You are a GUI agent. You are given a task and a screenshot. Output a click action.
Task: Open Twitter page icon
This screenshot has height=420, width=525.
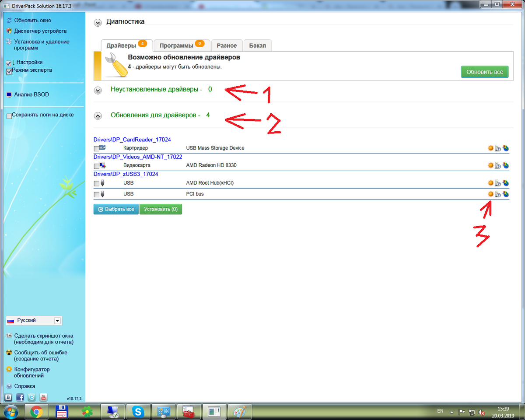31,397
